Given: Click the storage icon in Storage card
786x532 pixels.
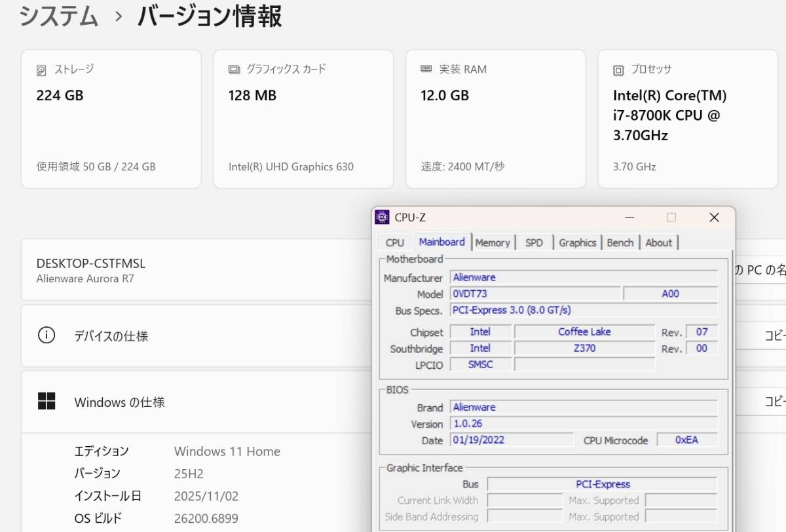Looking at the screenshot, I should (x=42, y=70).
